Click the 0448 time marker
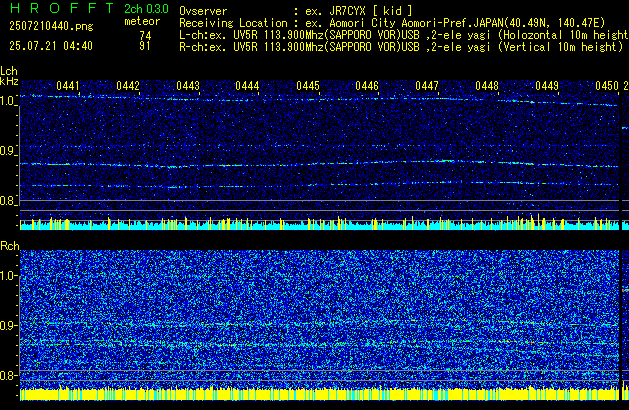Screen dimensions: 629x410 (487, 86)
